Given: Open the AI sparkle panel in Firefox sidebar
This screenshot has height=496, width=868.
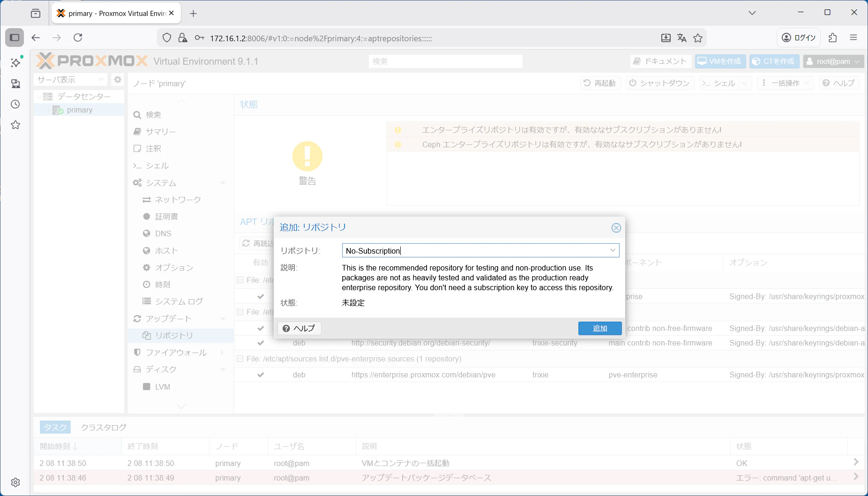Looking at the screenshot, I should [x=15, y=63].
